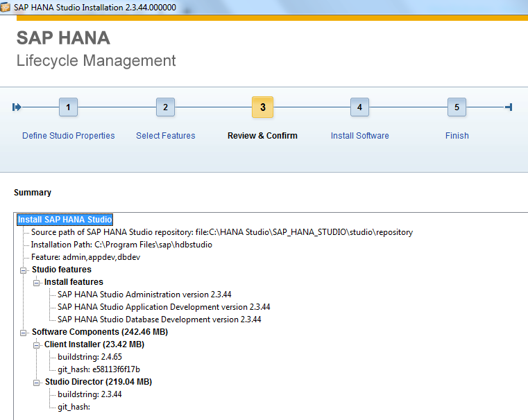The image size is (528, 420).
Task: Collapse Studio Director (219.04 MB) node
Action: click(x=36, y=383)
